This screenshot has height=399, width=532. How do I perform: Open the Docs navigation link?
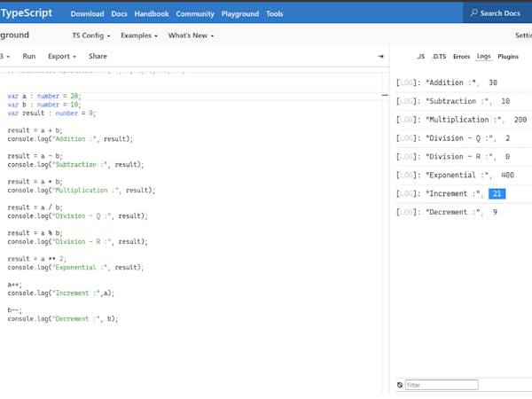click(x=119, y=14)
